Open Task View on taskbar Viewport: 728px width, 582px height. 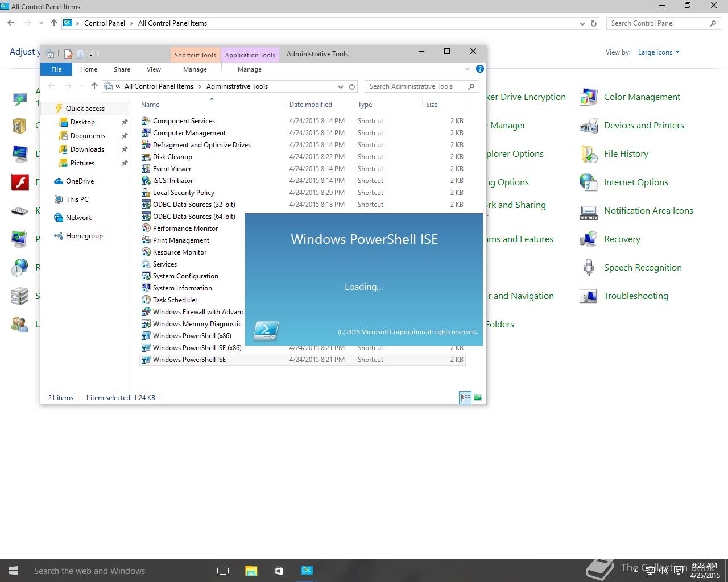(x=223, y=571)
